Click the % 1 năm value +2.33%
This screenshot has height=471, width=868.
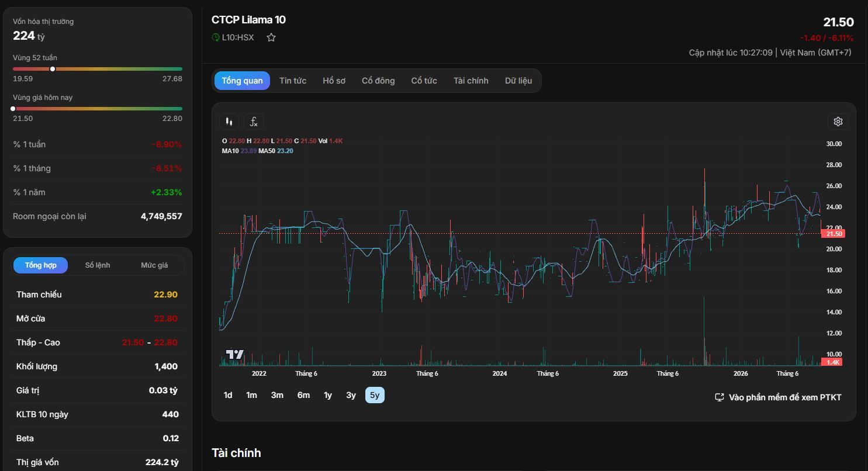tap(167, 192)
